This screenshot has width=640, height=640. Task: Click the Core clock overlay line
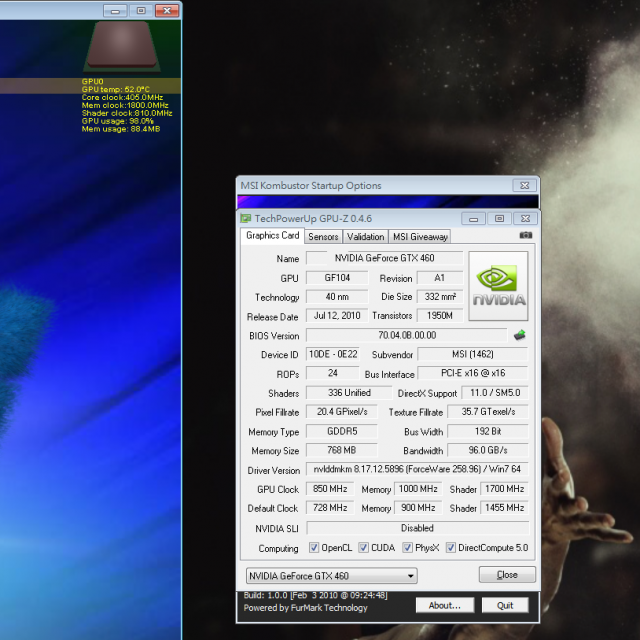[122, 98]
